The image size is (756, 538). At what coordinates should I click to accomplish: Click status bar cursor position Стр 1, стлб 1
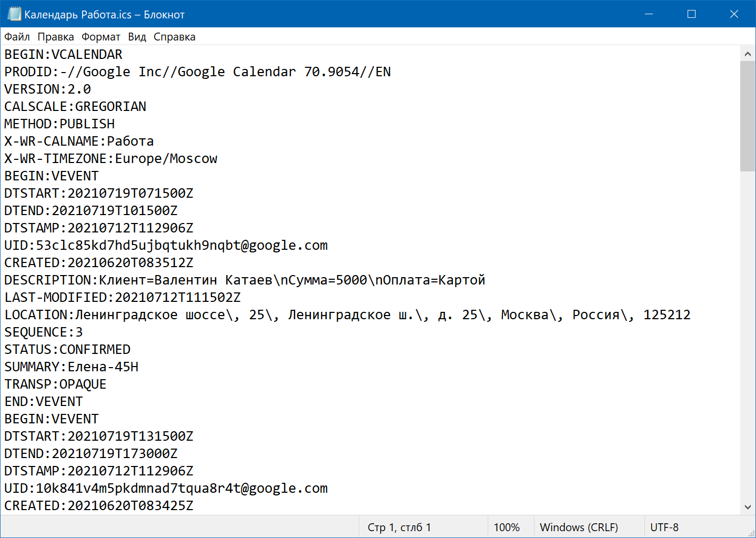(399, 527)
